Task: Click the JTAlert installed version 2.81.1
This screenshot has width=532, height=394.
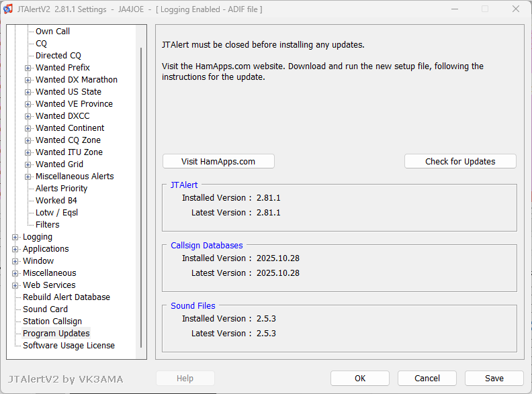Action: pos(269,198)
